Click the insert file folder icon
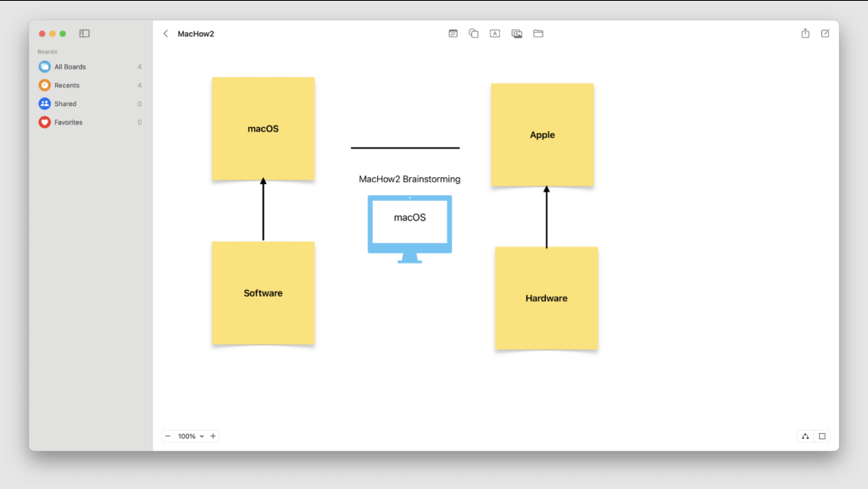The height and width of the screenshot is (489, 868). (x=538, y=34)
